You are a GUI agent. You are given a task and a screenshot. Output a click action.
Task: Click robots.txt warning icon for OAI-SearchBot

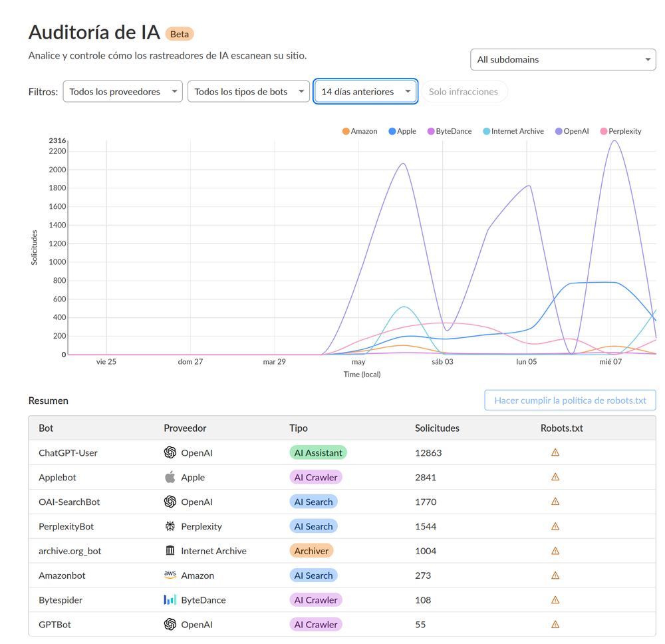click(x=555, y=502)
